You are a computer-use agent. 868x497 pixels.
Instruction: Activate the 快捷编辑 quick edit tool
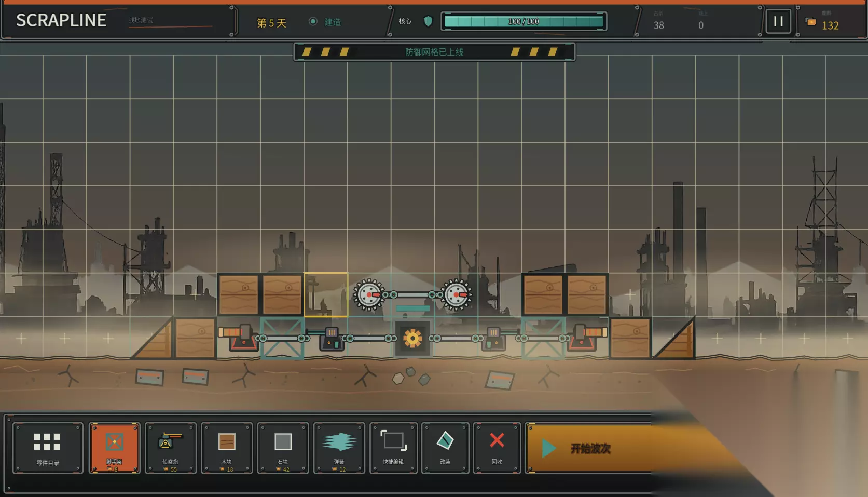393,448
